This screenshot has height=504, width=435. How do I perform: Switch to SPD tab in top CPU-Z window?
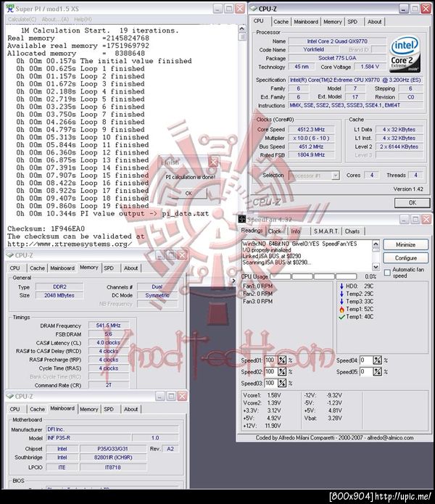pos(352,22)
